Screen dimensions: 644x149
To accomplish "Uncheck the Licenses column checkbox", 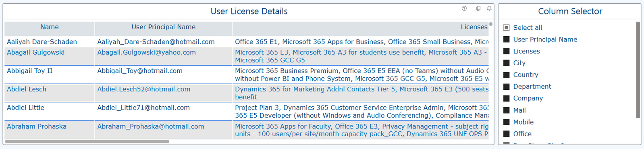I will [x=507, y=51].
